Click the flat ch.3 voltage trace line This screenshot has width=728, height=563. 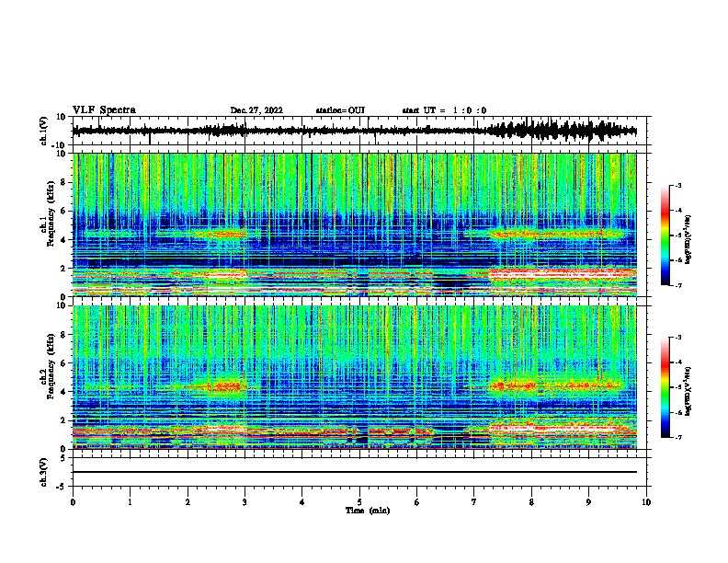pyautogui.click(x=354, y=472)
